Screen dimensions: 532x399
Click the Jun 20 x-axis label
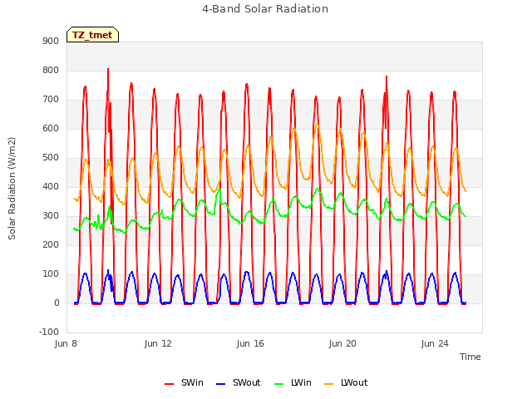342,343
